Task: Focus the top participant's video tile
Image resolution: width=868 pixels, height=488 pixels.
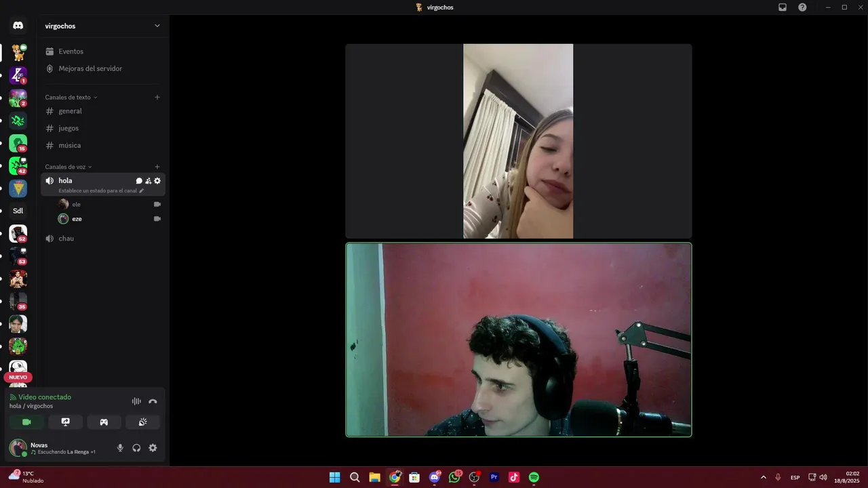Action: [519, 141]
